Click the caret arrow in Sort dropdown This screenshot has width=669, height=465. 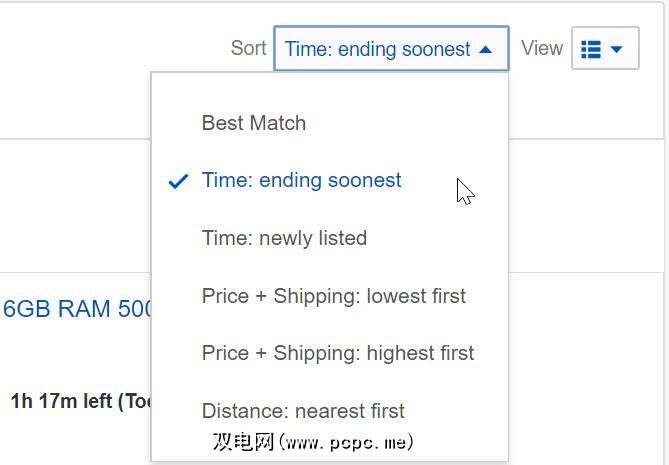coord(486,49)
